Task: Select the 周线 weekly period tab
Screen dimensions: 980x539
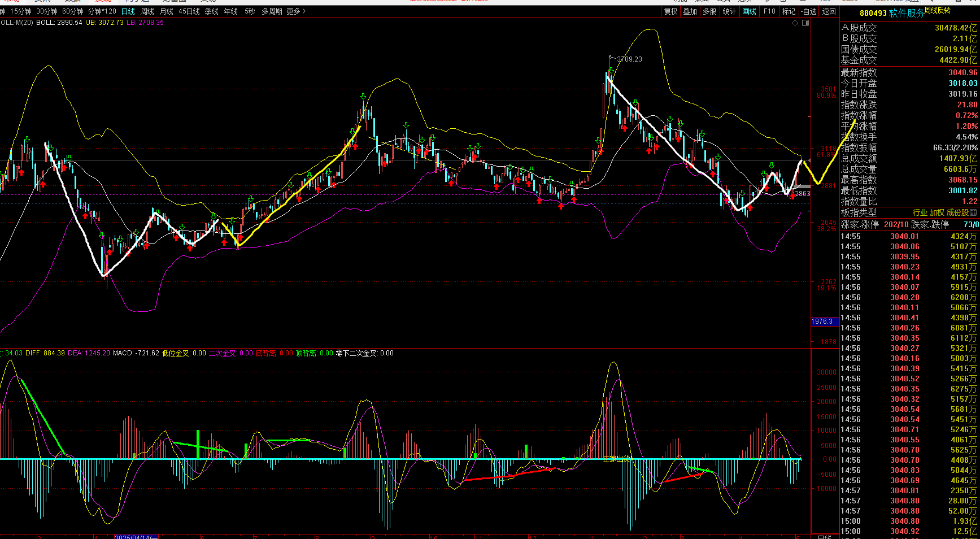Action: (x=147, y=11)
